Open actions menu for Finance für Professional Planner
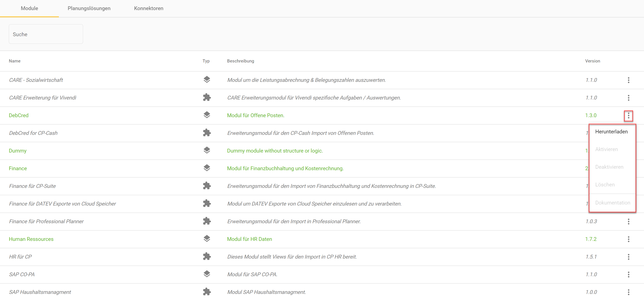Viewport: 644px width, 300px height. pos(628,222)
